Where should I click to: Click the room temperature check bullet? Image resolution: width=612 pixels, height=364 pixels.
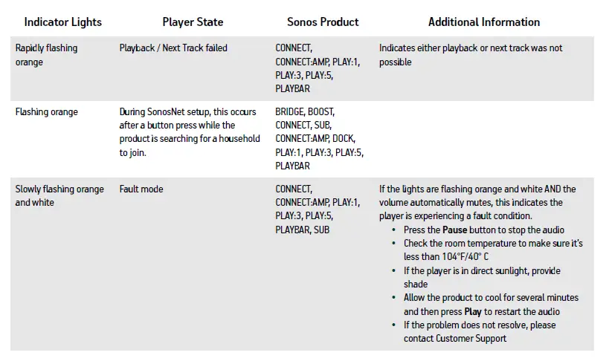pyautogui.click(x=492, y=250)
